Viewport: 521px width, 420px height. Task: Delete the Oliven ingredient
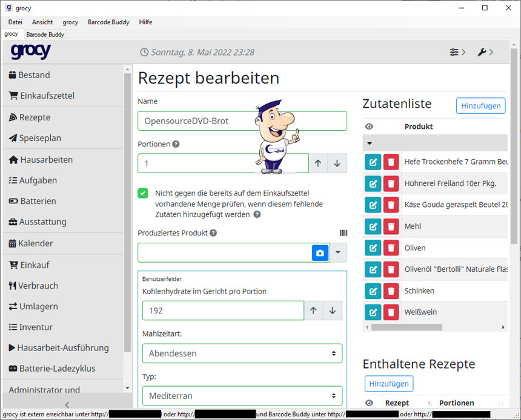(x=391, y=248)
